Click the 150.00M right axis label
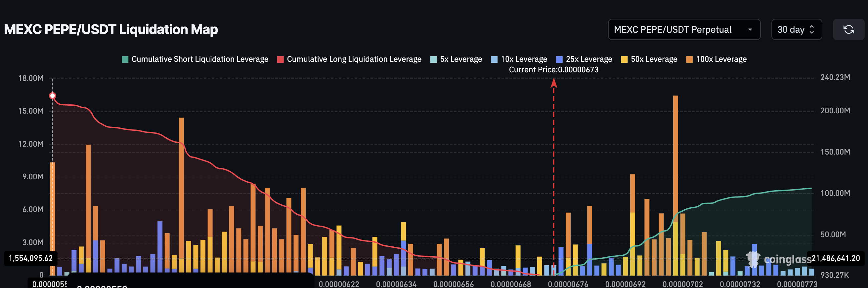868x288 pixels. point(835,152)
